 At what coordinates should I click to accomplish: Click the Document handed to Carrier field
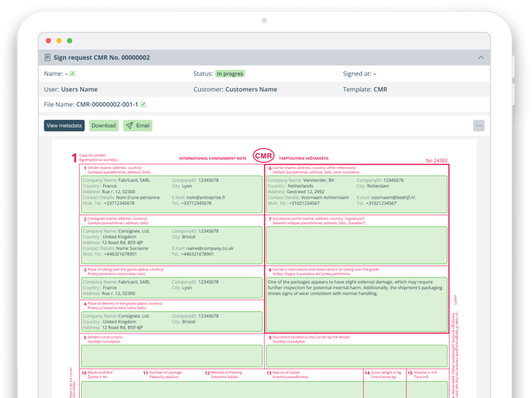[357, 356]
